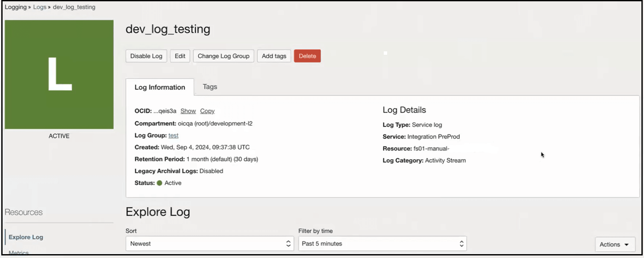Click the red Delete button
This screenshot has width=644, height=258.
(307, 56)
